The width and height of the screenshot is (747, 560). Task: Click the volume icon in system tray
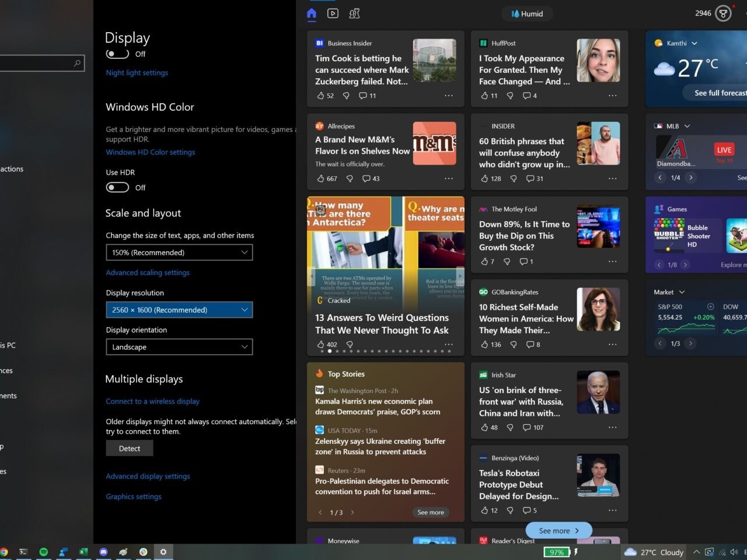click(734, 552)
